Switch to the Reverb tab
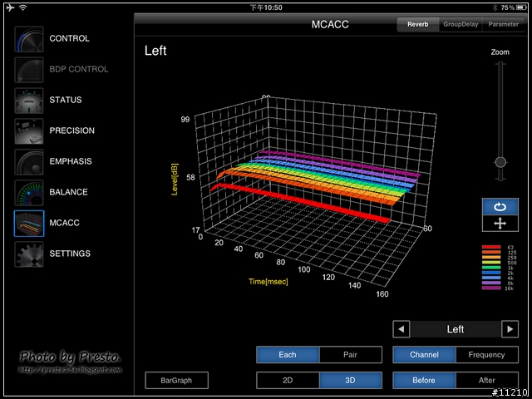Viewport: 532px width, 399px height. click(418, 24)
